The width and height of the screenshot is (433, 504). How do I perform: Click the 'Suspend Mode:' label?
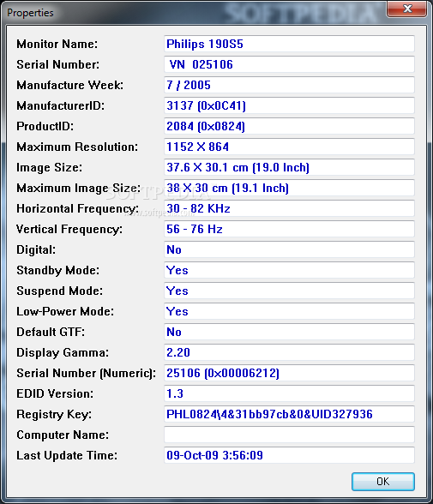(59, 291)
